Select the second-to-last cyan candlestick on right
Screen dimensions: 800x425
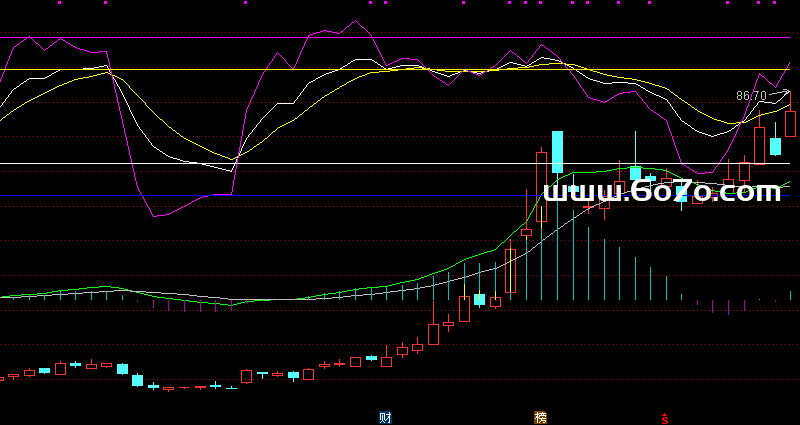pos(775,146)
